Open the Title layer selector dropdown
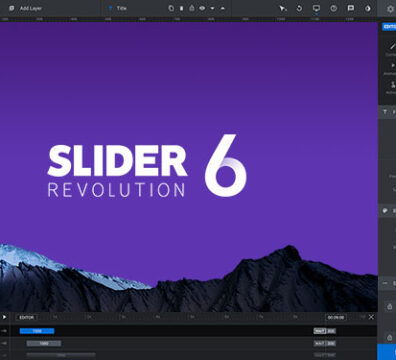This screenshot has height=360, width=396. pyautogui.click(x=118, y=8)
